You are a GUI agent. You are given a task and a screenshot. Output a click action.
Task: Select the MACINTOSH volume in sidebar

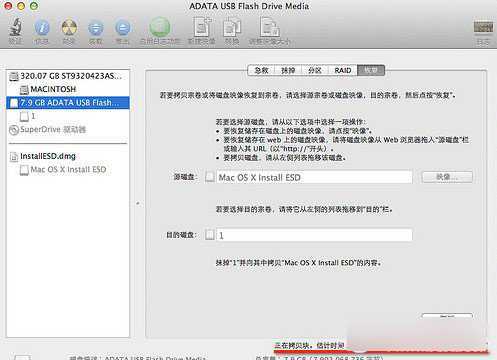[x=68, y=89]
